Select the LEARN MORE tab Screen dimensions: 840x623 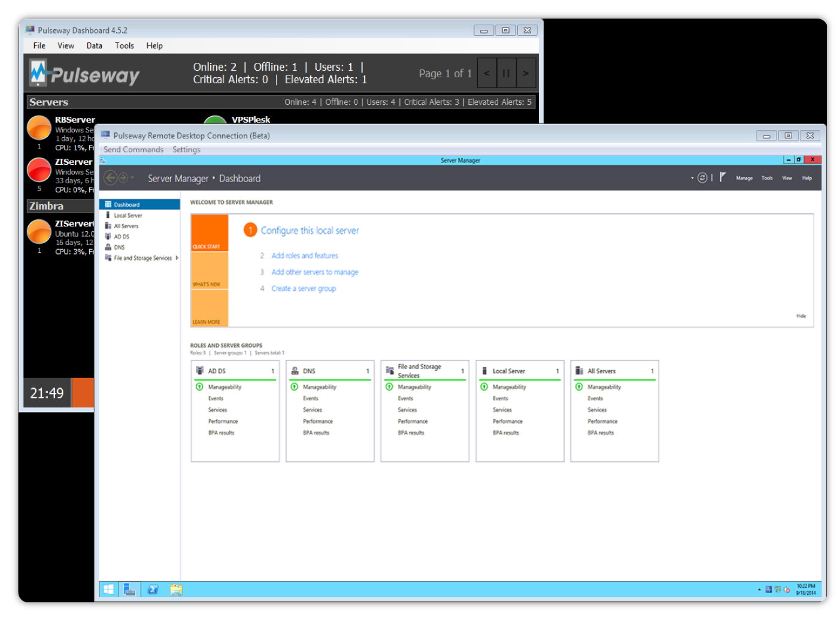point(210,309)
